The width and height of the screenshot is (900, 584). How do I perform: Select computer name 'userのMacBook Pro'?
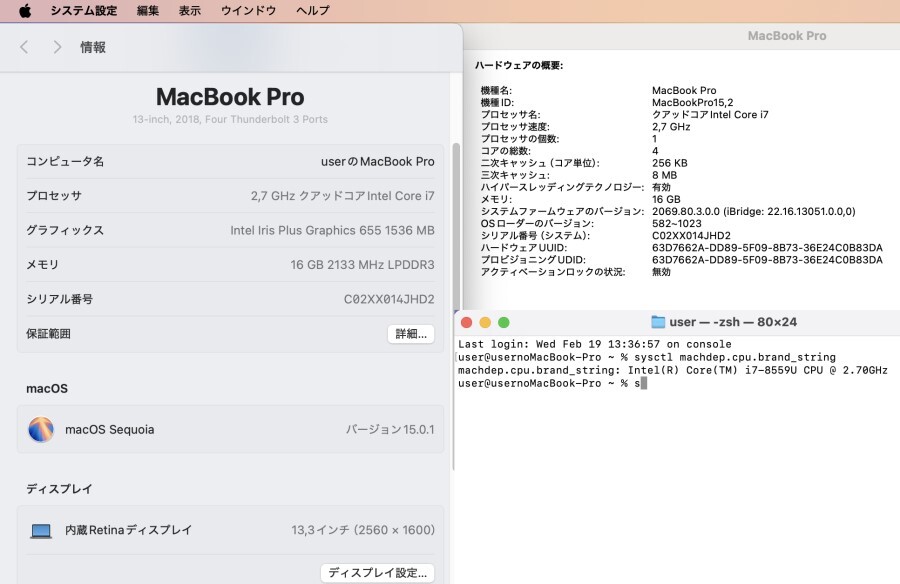pyautogui.click(x=378, y=161)
